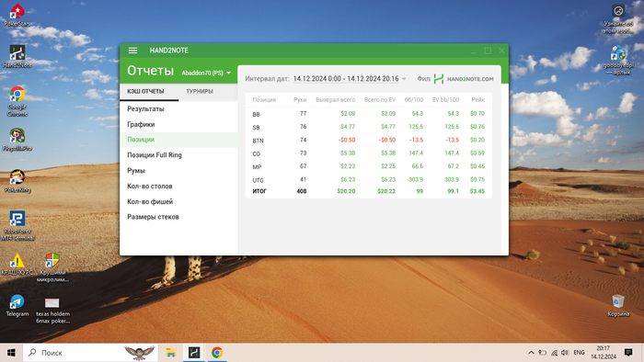Select the КЭШ ОТЧЕТЫ tab
The width and height of the screenshot is (644, 362).
click(145, 92)
